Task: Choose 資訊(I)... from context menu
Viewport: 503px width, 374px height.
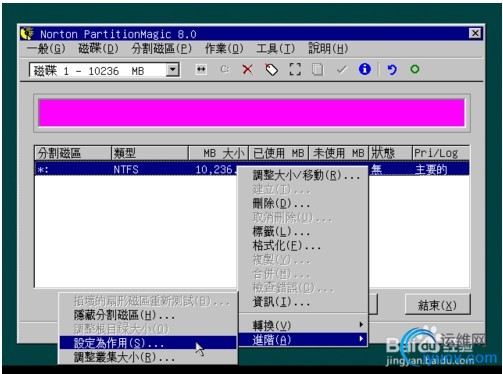Action: [303, 302]
